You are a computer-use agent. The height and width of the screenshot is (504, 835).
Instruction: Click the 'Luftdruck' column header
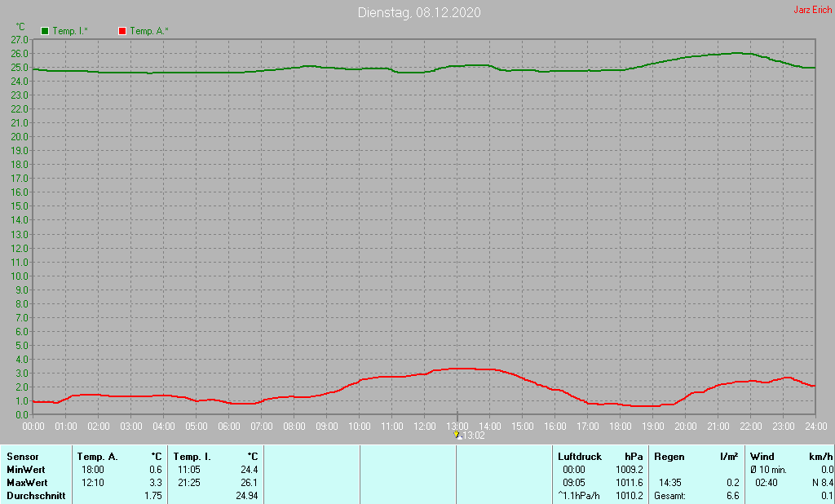tap(580, 457)
